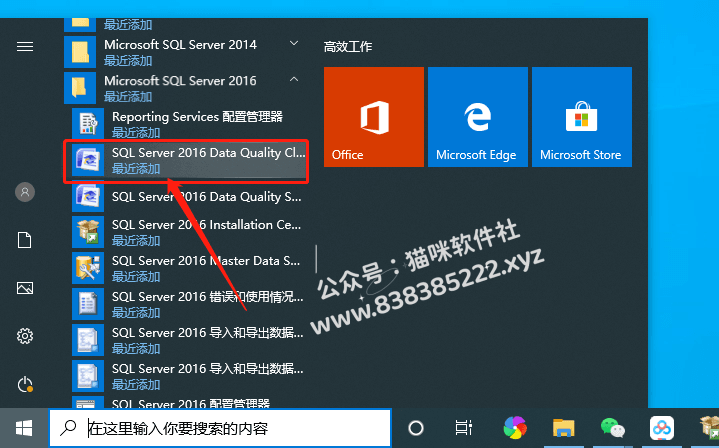Open WeChat from the taskbar
Image resolution: width=719 pixels, height=448 pixels.
(x=613, y=428)
